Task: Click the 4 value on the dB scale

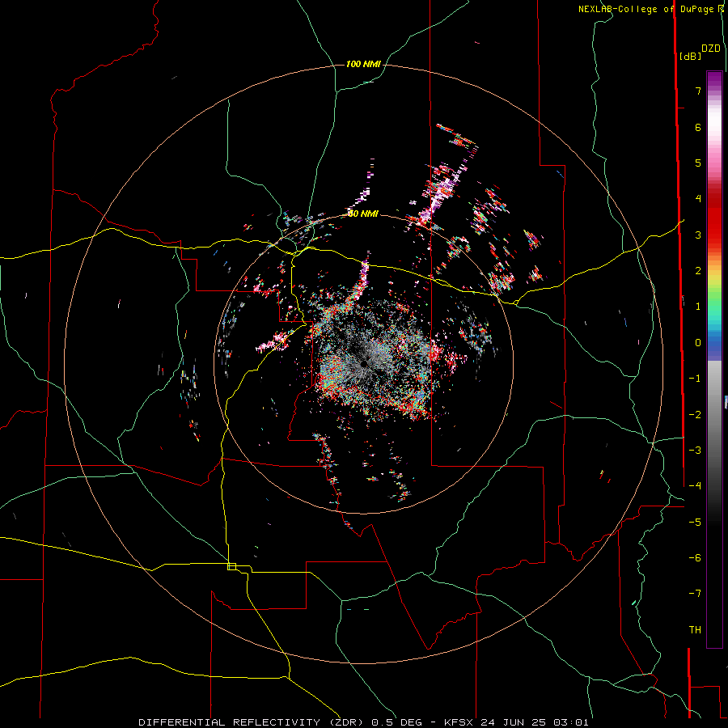Action: [698, 199]
